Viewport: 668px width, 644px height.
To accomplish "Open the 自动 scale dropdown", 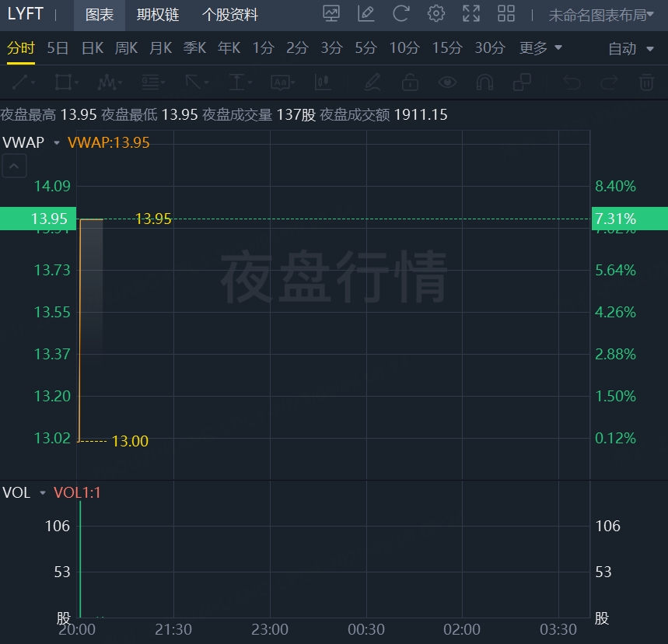I will [x=631, y=48].
